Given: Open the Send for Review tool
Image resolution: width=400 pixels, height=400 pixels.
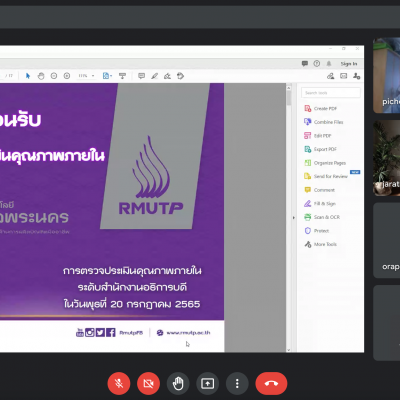Looking at the screenshot, I should [x=326, y=176].
